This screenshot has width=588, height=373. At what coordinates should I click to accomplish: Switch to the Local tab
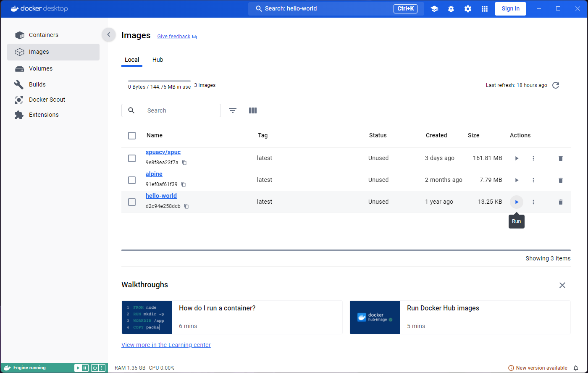(132, 60)
